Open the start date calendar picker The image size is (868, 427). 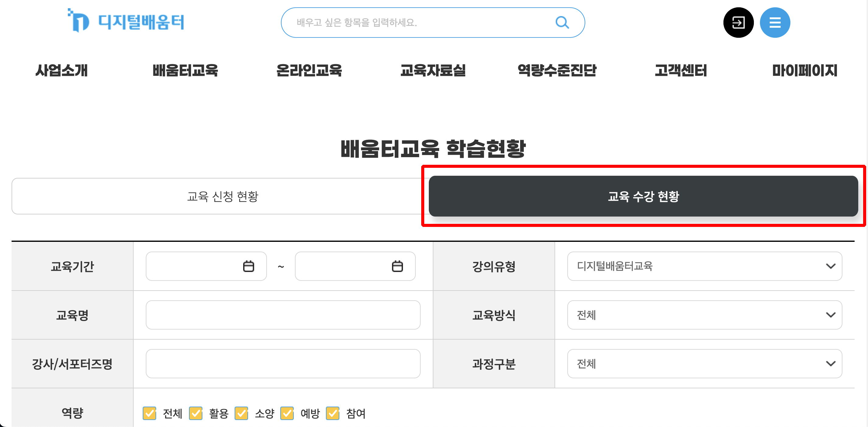(x=249, y=266)
